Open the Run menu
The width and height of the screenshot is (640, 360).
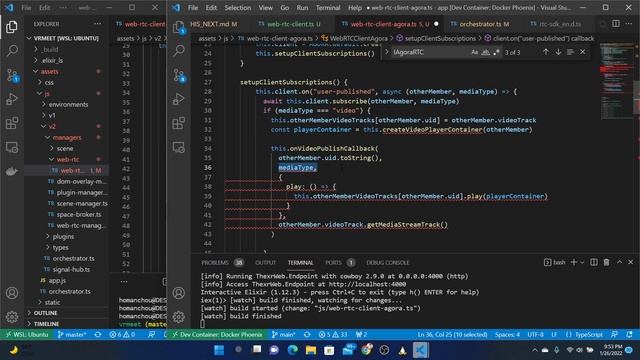click(302, 8)
